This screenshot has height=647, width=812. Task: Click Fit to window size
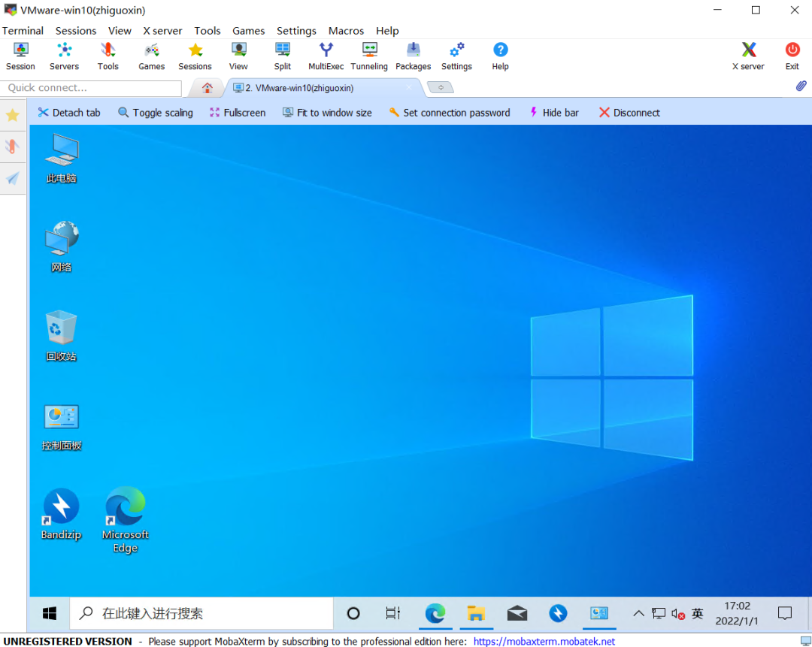coord(327,112)
